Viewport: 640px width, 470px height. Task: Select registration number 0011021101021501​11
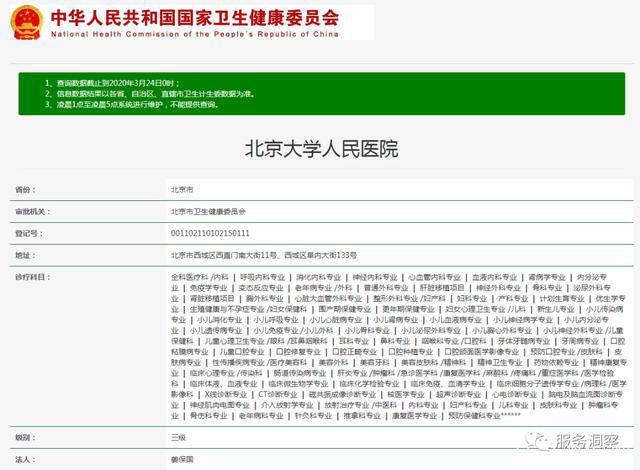pyautogui.click(x=209, y=233)
